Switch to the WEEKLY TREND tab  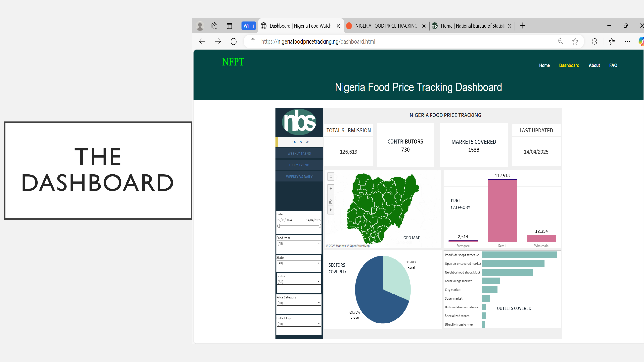[299, 153]
